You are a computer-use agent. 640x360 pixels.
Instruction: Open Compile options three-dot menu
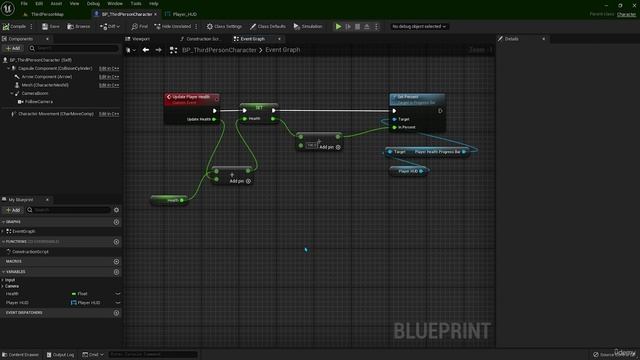click(x=31, y=27)
